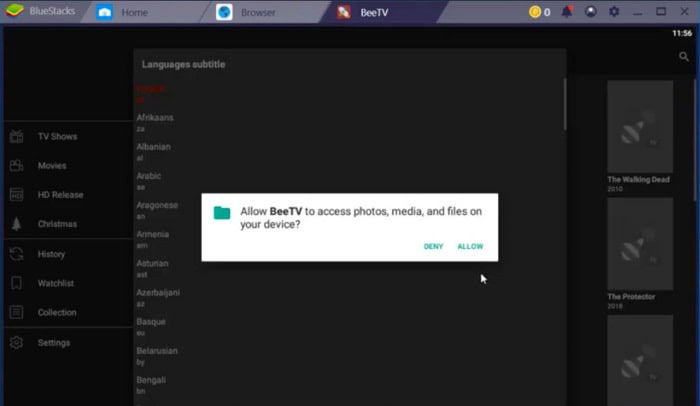Click the Movies camera icon

17,166
